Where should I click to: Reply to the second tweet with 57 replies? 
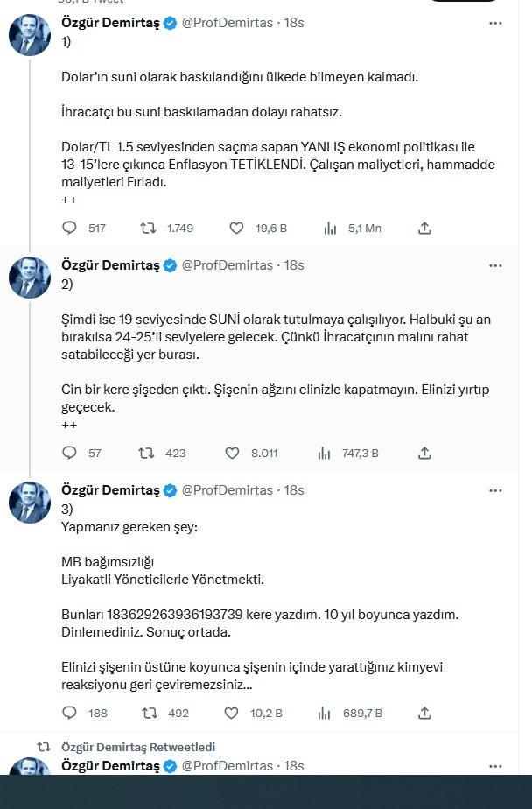(70, 453)
